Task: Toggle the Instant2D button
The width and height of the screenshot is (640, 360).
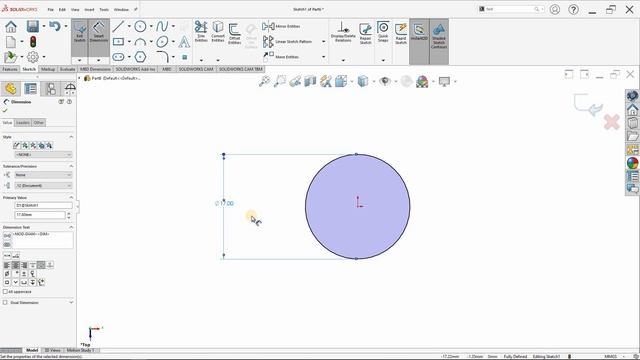Action: [419, 32]
